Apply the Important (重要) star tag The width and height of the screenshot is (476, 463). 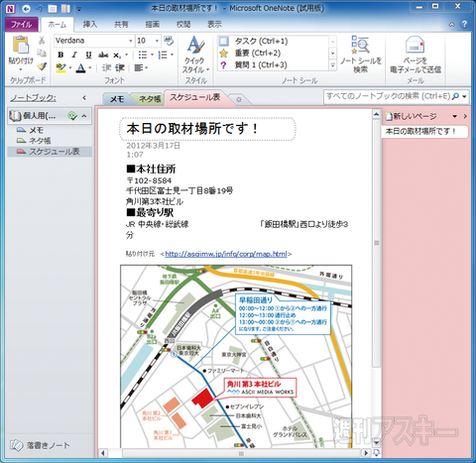[224, 53]
